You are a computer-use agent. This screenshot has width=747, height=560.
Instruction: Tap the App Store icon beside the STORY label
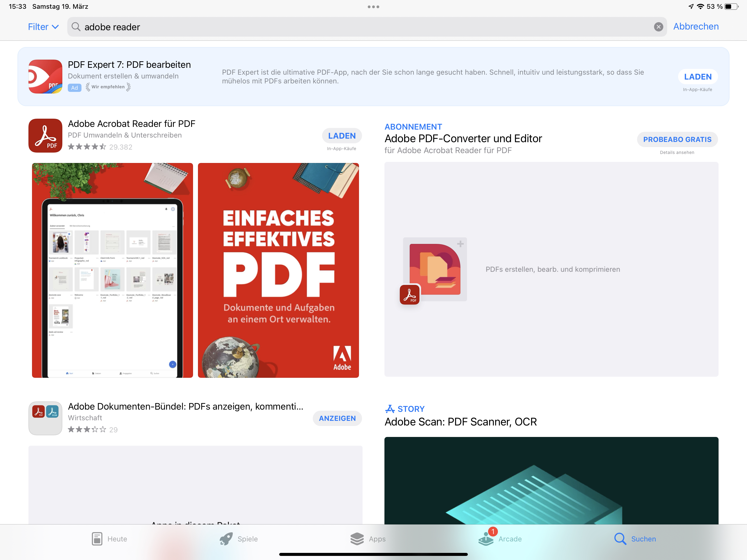(x=390, y=409)
